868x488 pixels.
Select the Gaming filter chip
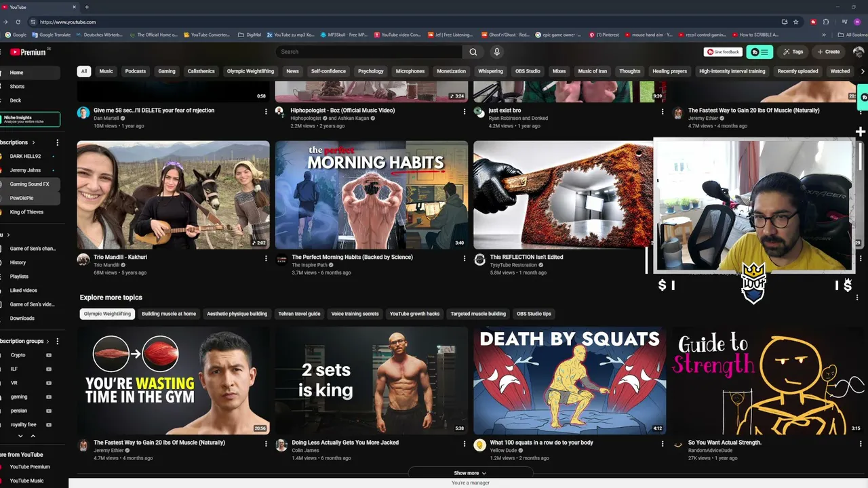(x=167, y=71)
